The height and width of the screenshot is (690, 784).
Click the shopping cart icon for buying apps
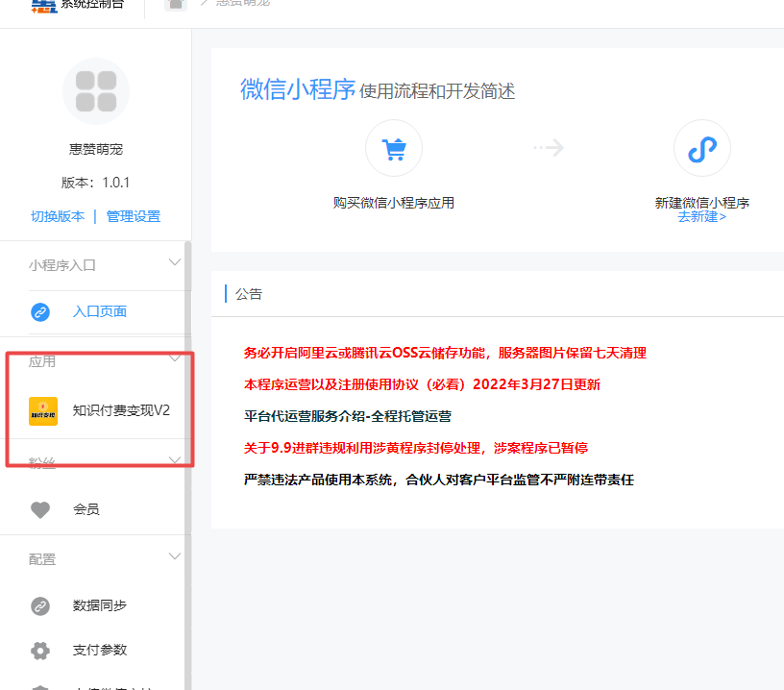tap(394, 148)
